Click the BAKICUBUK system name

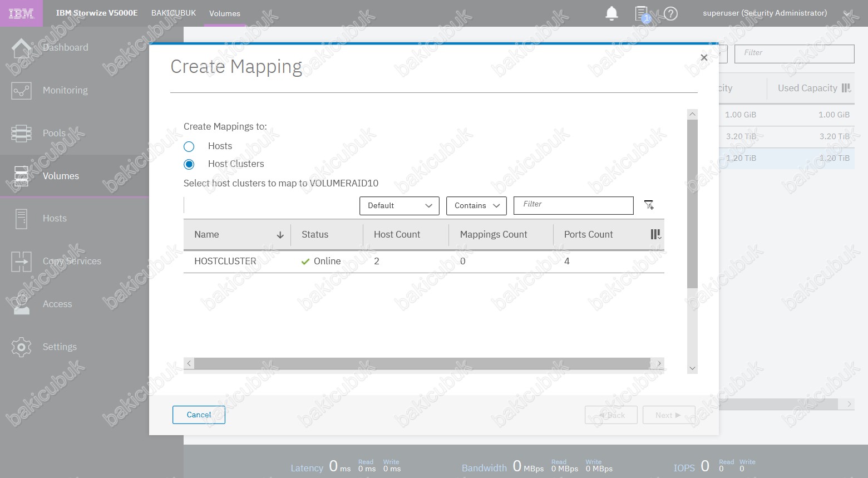pyautogui.click(x=174, y=13)
